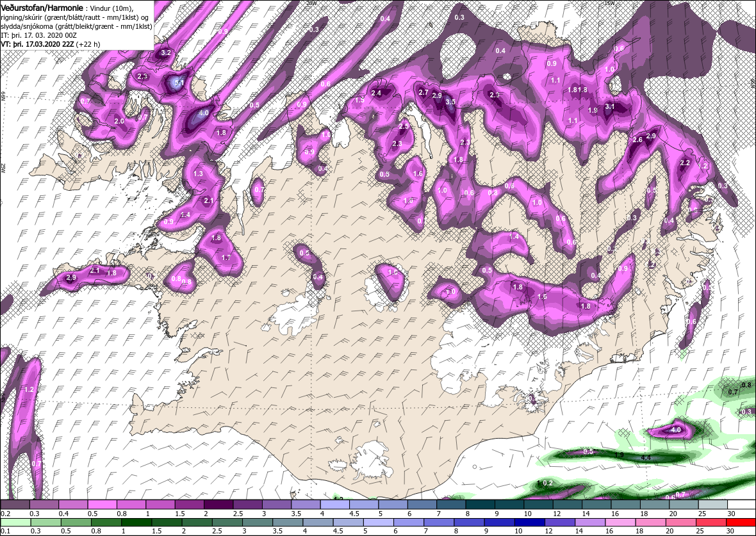Click the 3.1 value label on map

click(609, 106)
